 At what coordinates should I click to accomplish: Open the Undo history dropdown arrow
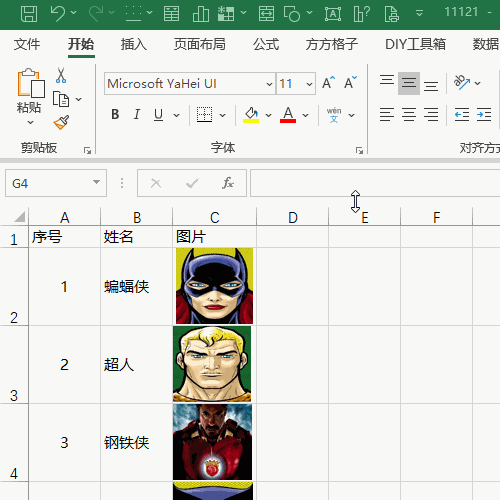pos(74,13)
